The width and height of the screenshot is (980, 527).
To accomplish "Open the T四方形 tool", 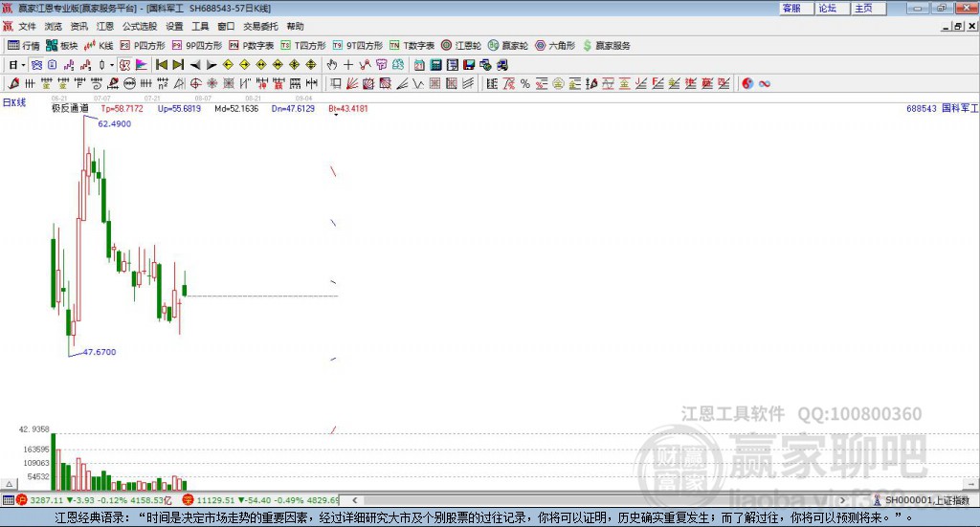I will [303, 46].
